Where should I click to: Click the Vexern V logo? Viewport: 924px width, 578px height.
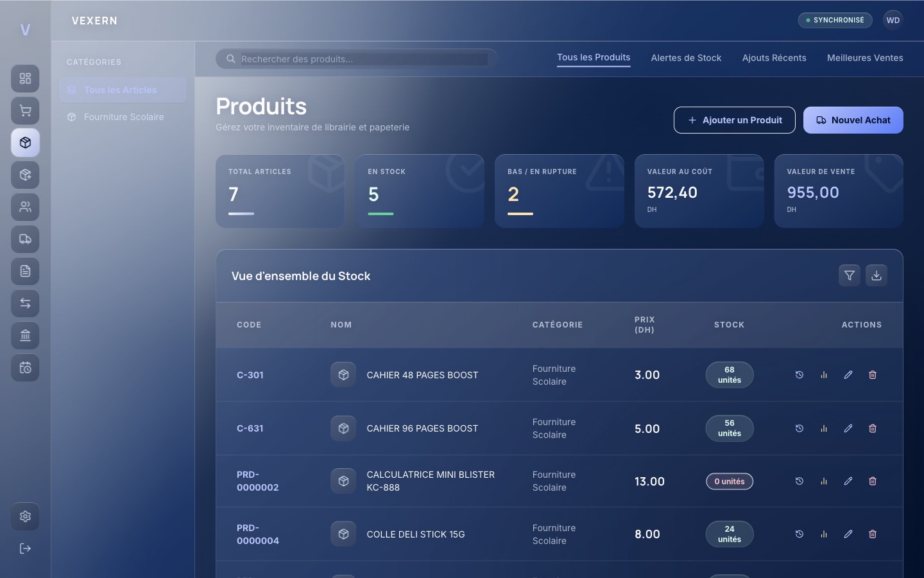tap(25, 30)
